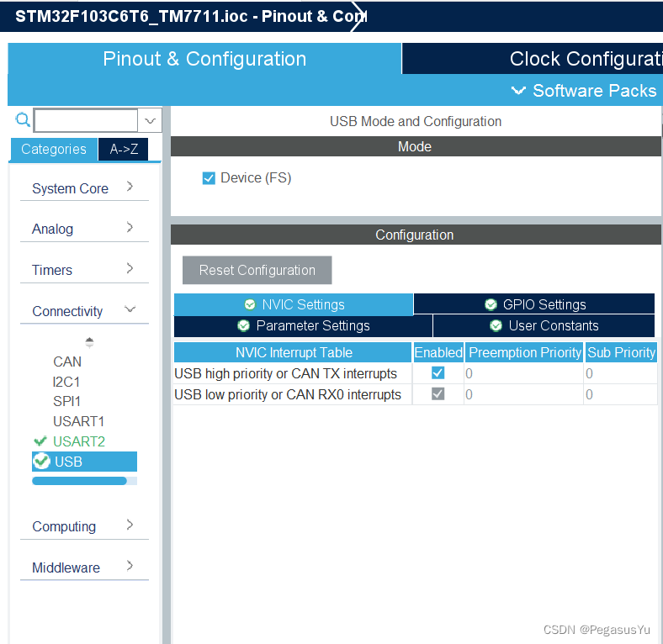
Task: Select SPI1 peripheral
Action: 66,401
